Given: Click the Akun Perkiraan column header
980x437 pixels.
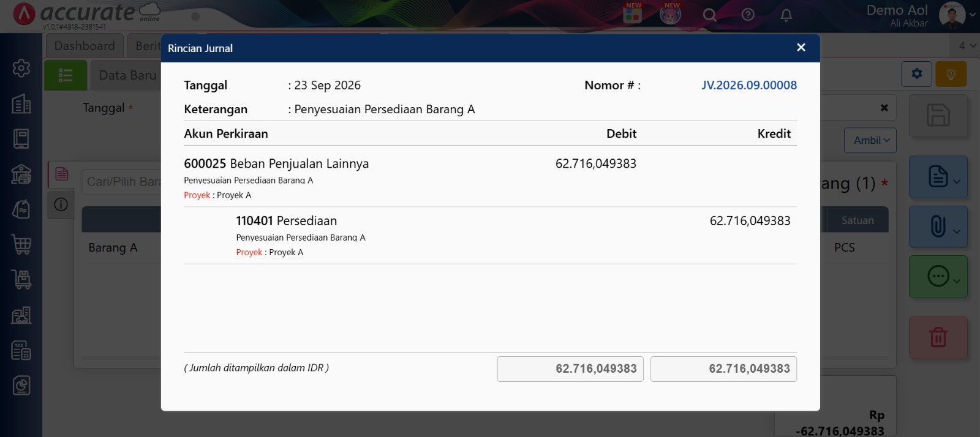Looking at the screenshot, I should [x=226, y=133].
